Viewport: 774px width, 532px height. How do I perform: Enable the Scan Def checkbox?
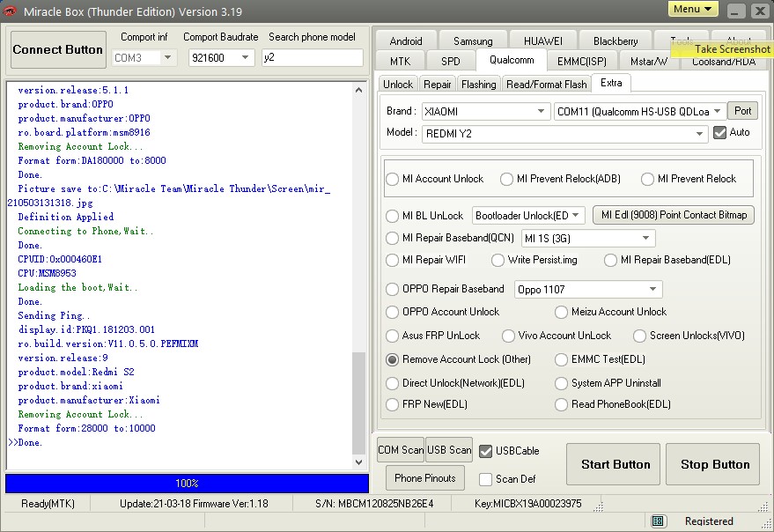(x=486, y=479)
